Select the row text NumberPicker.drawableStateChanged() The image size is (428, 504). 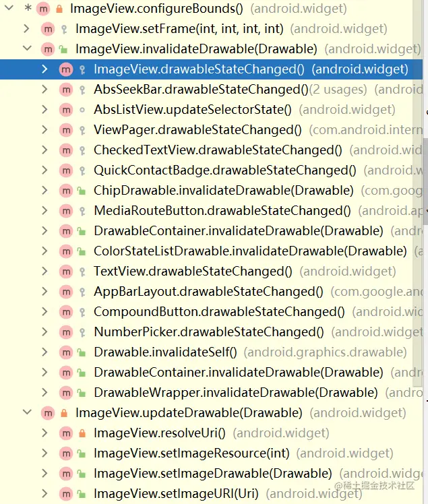click(x=209, y=332)
